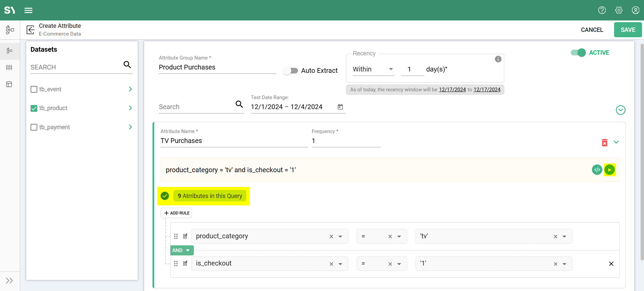The width and height of the screenshot is (644, 291).
Task: Open the hamburger navigation menu
Action: coord(29,10)
